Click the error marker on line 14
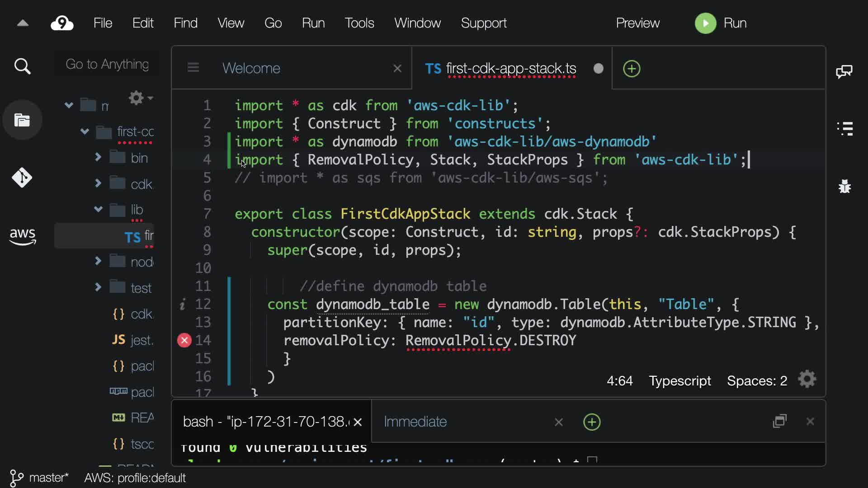The width and height of the screenshot is (868, 488). pos(184,340)
